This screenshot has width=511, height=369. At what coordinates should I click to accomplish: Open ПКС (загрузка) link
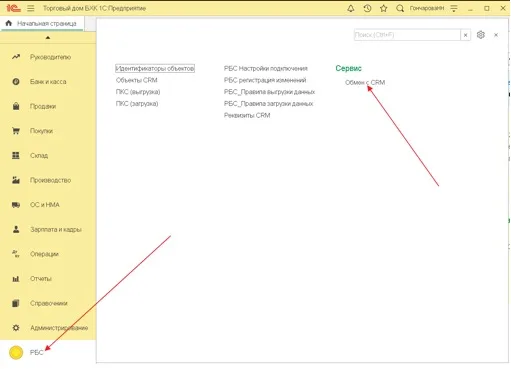137,104
